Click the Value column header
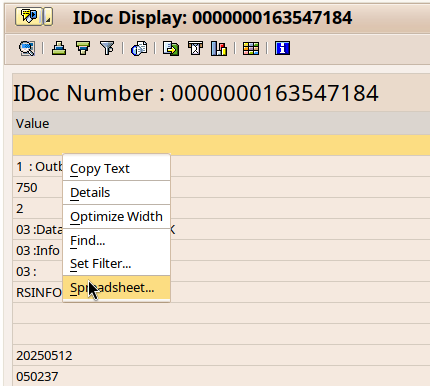 click(x=221, y=124)
